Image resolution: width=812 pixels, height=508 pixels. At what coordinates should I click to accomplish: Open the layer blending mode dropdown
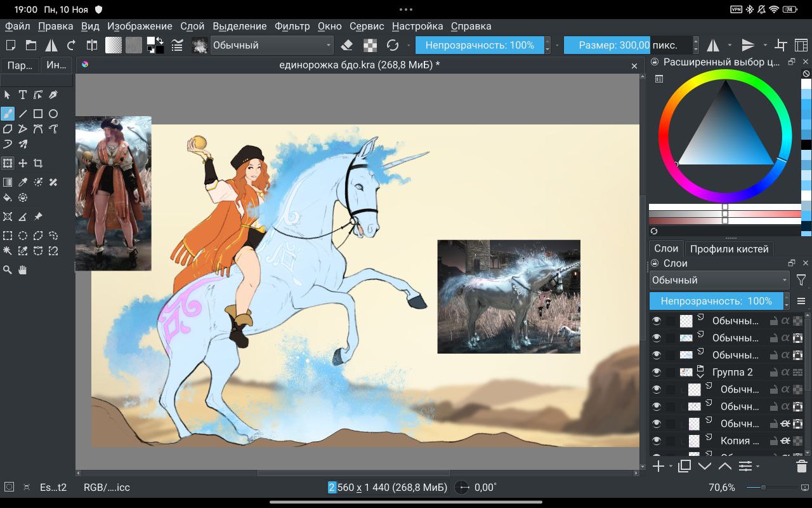[x=719, y=280]
